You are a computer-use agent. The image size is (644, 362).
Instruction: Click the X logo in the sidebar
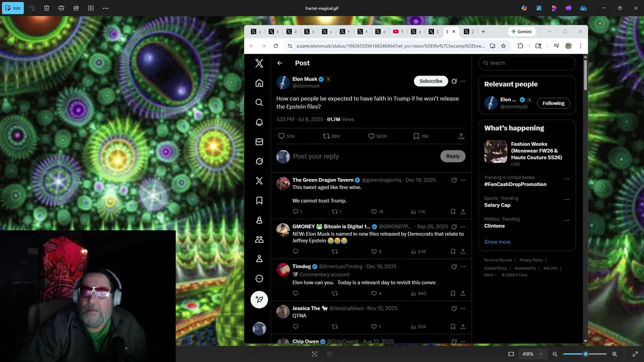259,63
